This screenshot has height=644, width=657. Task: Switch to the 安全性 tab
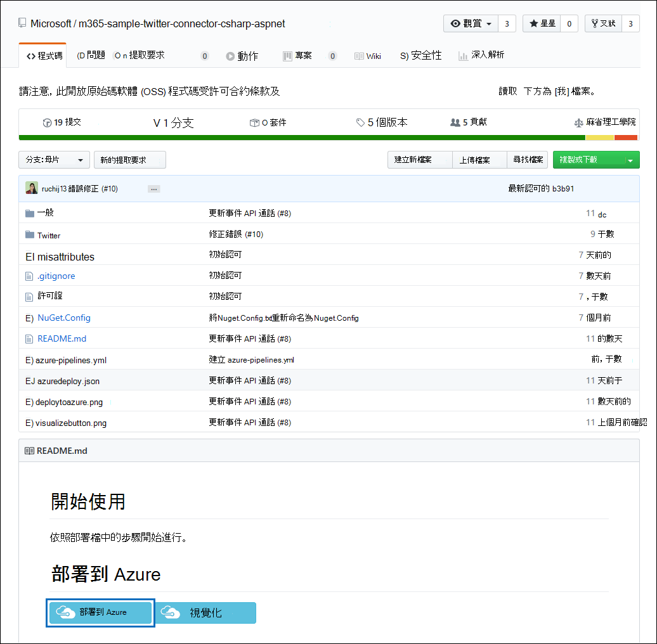click(x=422, y=55)
